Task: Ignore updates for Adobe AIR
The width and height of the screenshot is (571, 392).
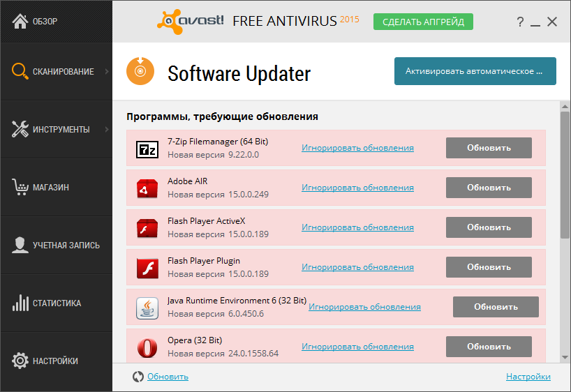Action: (357, 188)
